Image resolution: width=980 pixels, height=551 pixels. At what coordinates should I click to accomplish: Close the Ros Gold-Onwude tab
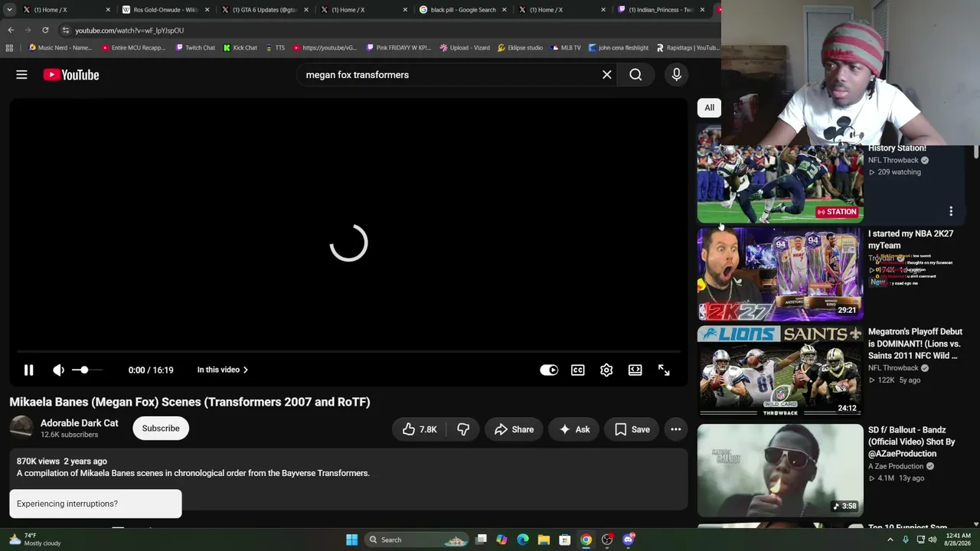coord(207,10)
